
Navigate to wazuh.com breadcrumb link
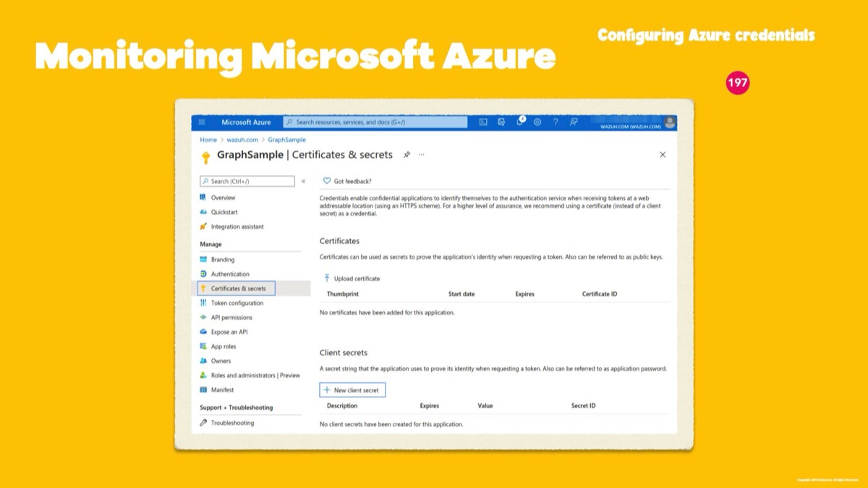click(242, 140)
